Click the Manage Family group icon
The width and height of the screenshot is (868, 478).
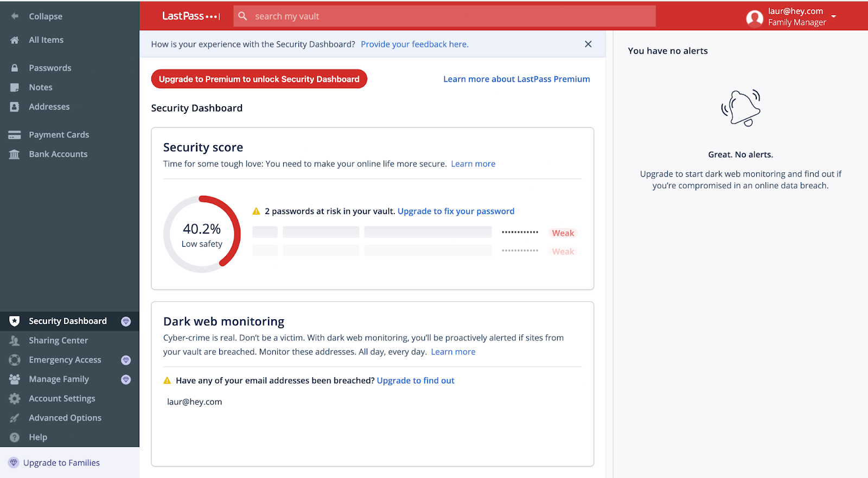coord(15,379)
